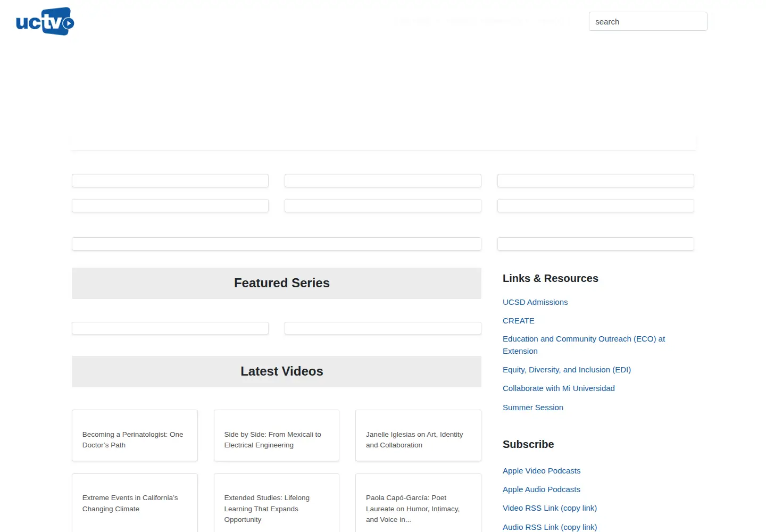
Task: Follow the Summer Session link
Action: (x=533, y=408)
